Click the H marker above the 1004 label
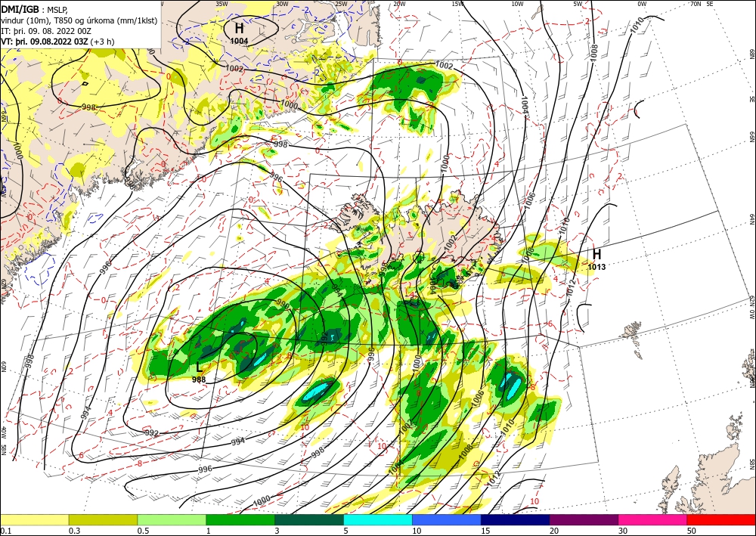 [x=239, y=28]
